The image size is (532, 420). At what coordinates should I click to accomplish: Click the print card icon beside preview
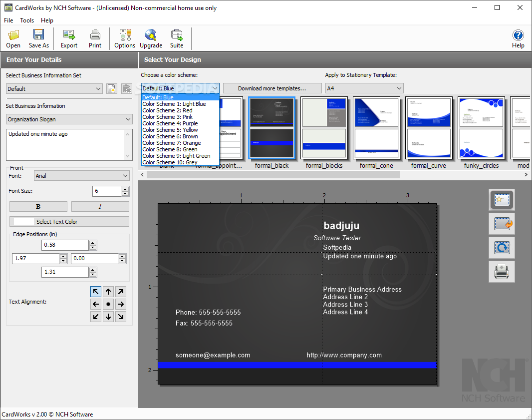[x=502, y=272]
